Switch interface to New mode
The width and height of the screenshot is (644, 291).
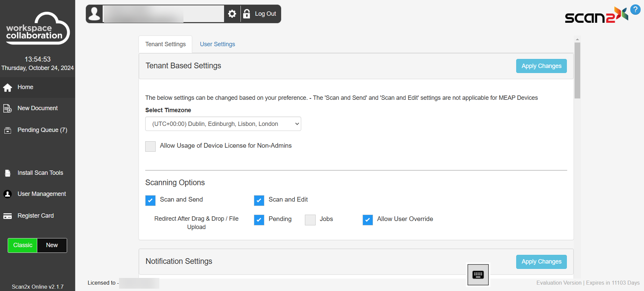click(x=52, y=245)
